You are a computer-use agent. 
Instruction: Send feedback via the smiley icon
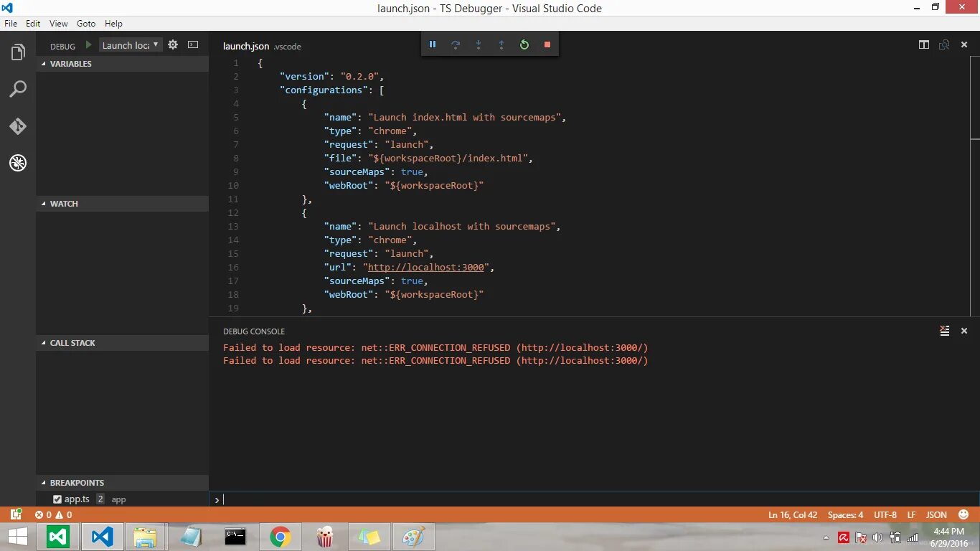click(963, 514)
